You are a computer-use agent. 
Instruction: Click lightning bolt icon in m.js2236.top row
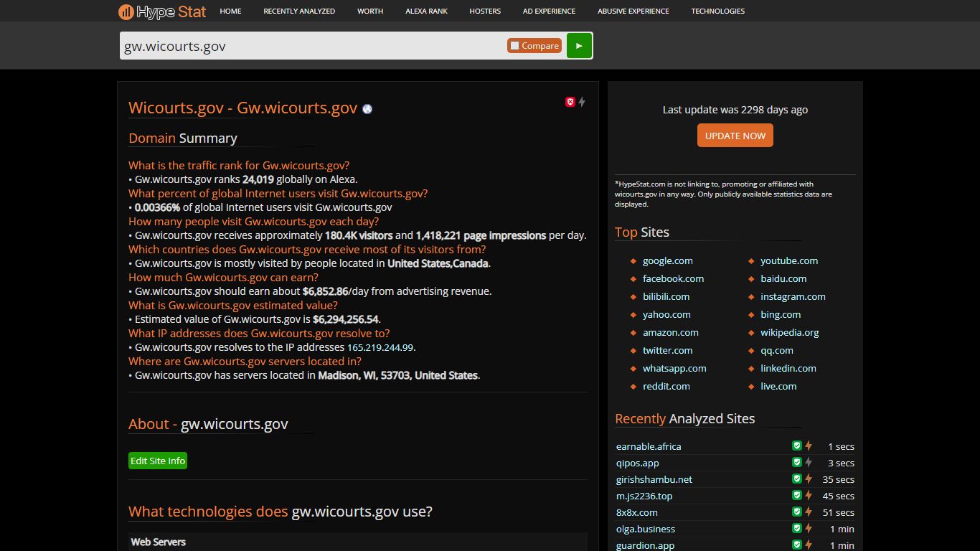click(808, 495)
